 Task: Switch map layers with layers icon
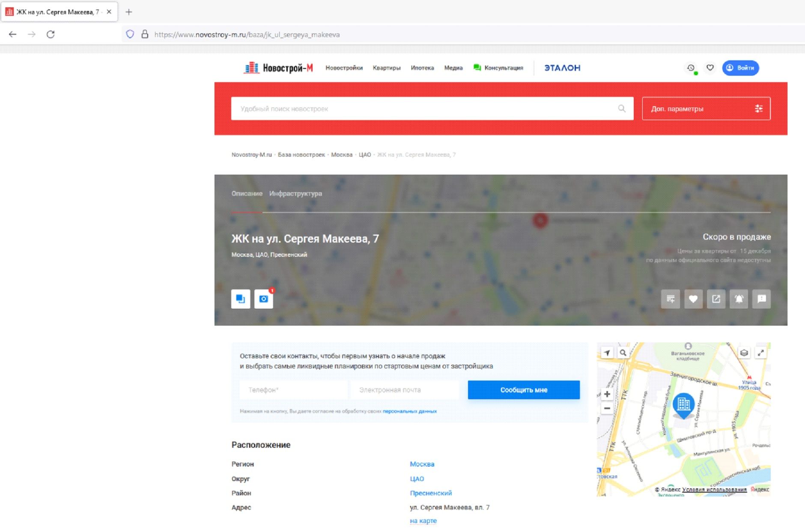point(745,352)
